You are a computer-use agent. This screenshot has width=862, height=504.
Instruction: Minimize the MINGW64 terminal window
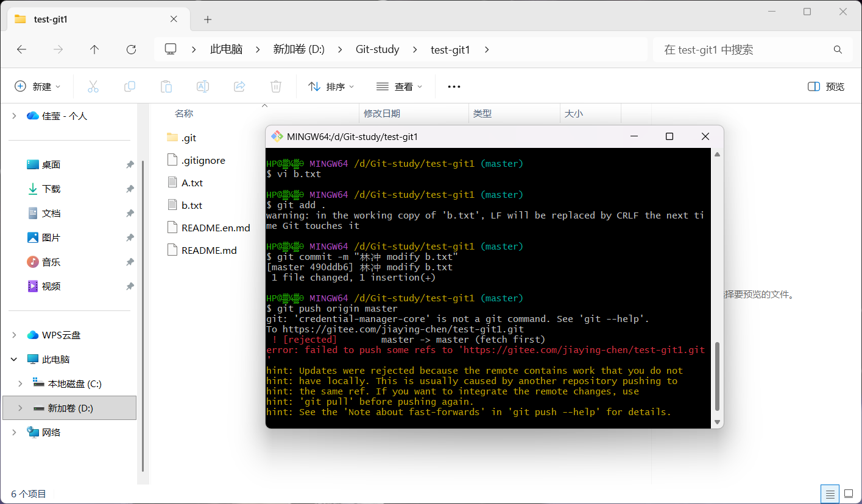[634, 136]
